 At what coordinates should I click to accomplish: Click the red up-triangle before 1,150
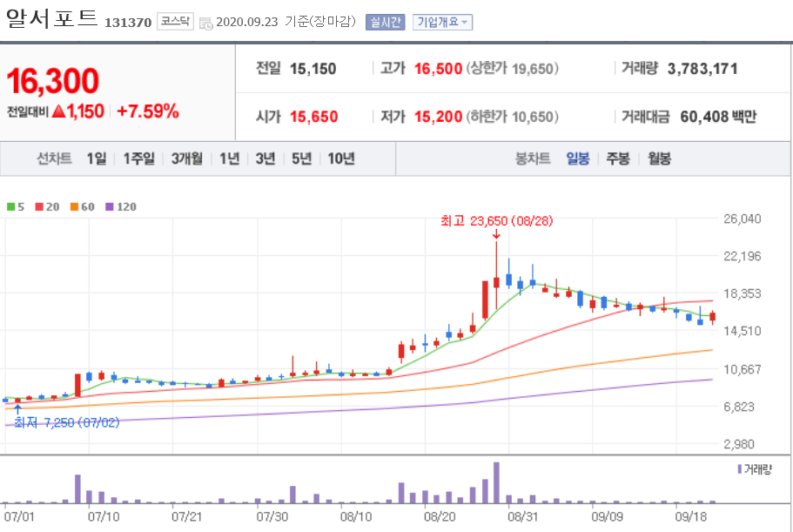pos(58,111)
